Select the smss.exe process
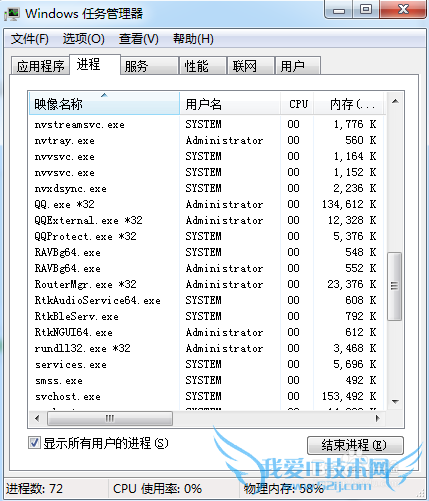Screen dimensions: 429x501 207,380
